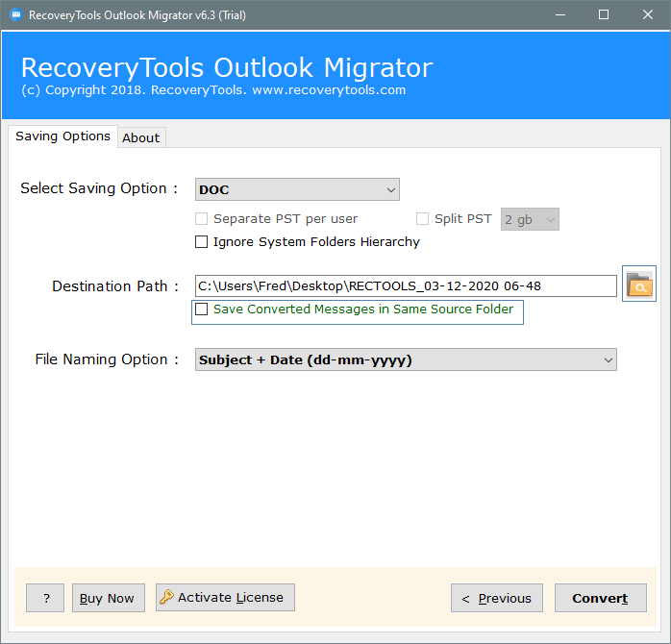Check Save Converted Messages in Same Source Folder

point(201,309)
